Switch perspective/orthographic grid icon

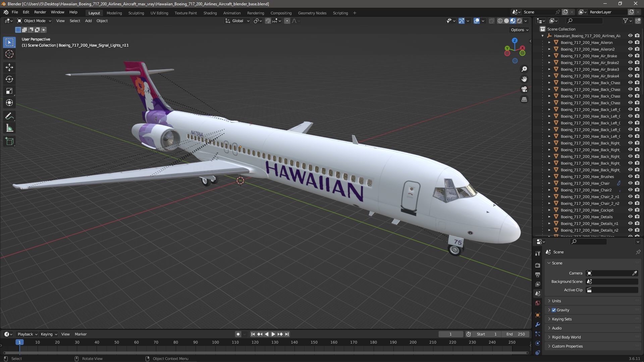tap(524, 99)
